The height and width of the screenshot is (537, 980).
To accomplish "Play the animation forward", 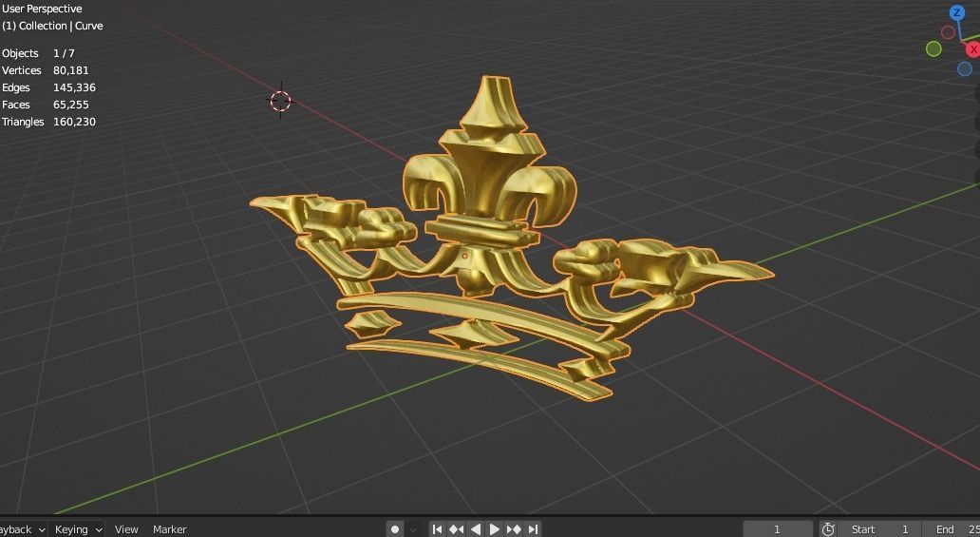I will (x=494, y=529).
